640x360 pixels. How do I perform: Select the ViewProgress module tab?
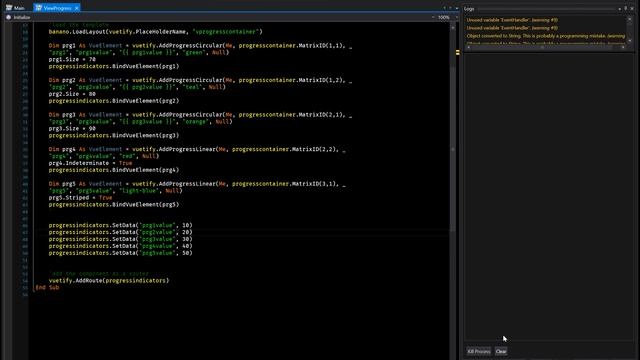(x=57, y=8)
